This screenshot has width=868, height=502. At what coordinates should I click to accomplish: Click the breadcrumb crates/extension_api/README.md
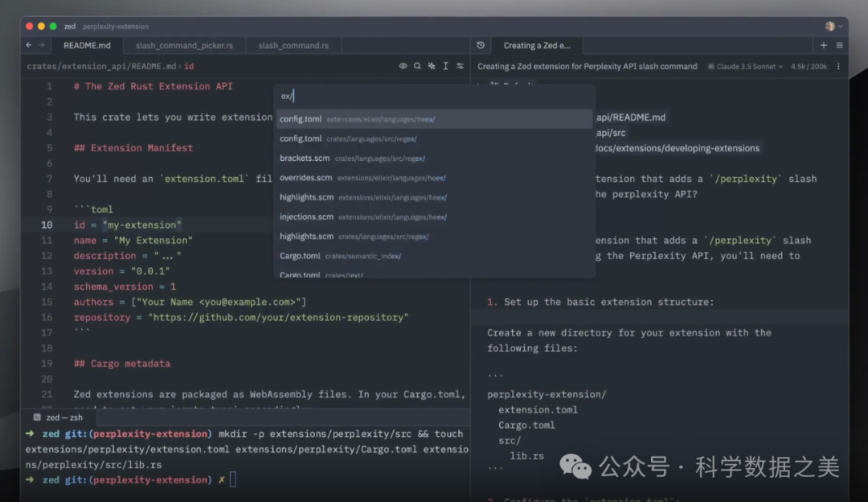101,66
